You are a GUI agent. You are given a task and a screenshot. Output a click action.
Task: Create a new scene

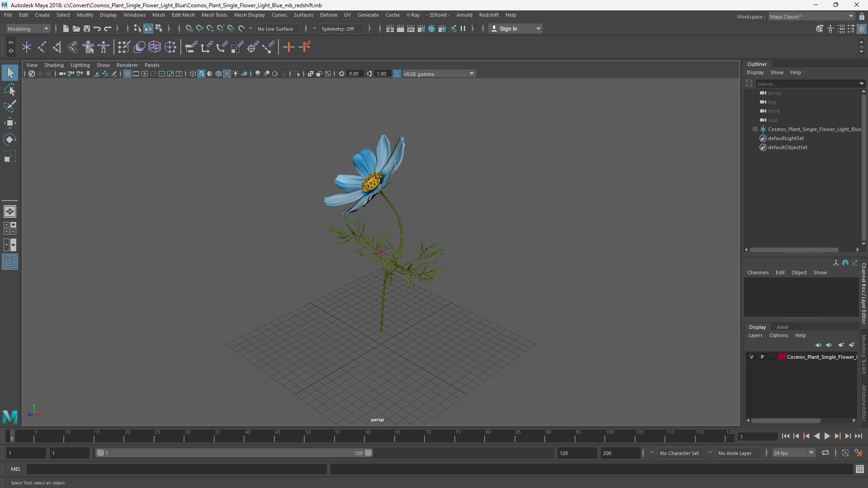coord(66,28)
